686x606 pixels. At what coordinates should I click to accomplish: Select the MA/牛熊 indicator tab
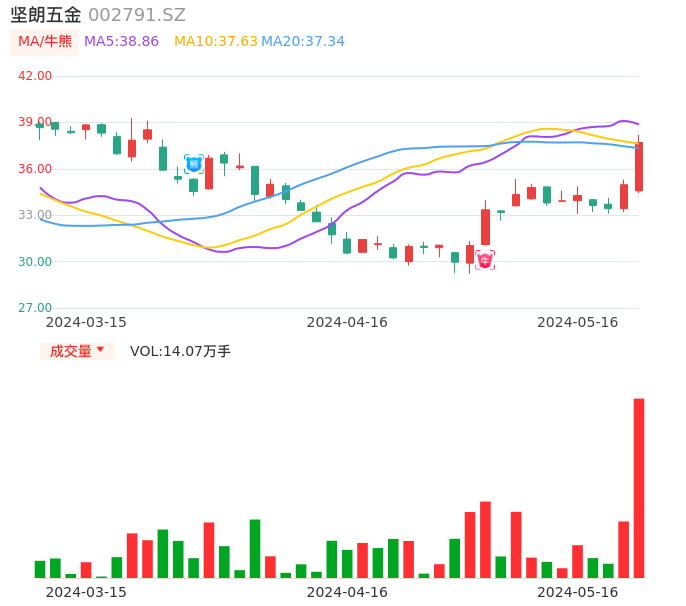point(44,41)
